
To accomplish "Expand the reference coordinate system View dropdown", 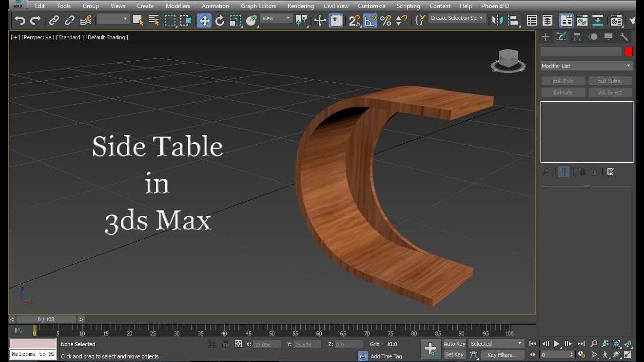I will pyautogui.click(x=276, y=19).
